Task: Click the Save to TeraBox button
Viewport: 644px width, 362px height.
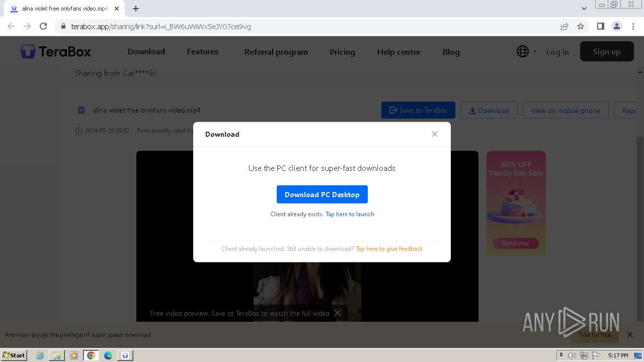Action: point(418,110)
